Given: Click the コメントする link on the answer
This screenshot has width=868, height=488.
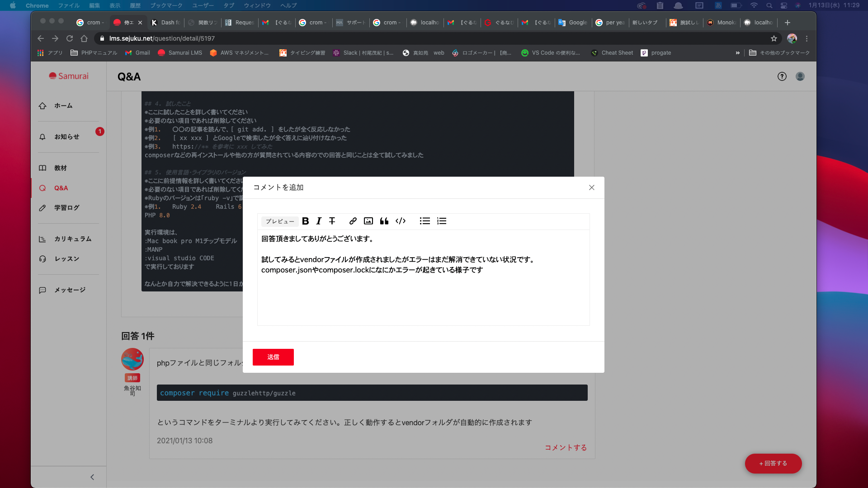Looking at the screenshot, I should point(566,447).
